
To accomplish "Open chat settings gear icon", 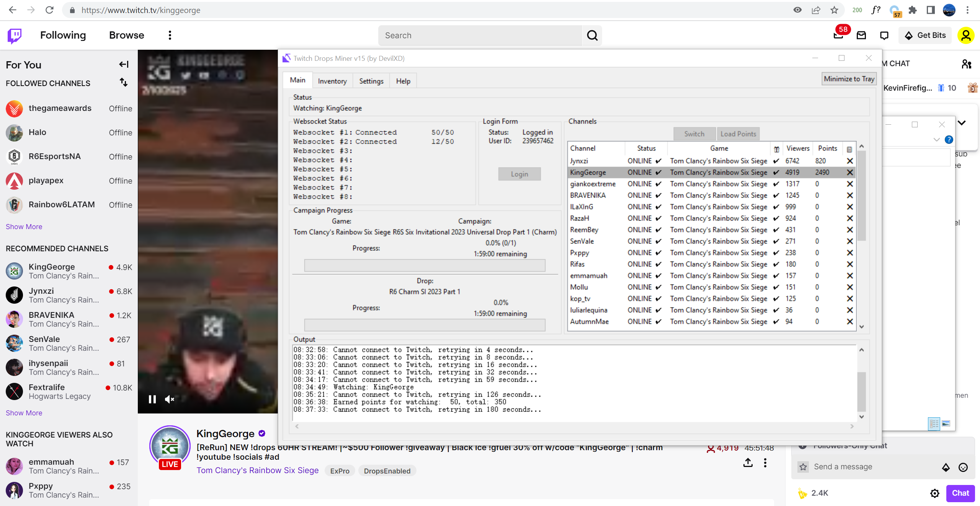I will click(x=934, y=493).
